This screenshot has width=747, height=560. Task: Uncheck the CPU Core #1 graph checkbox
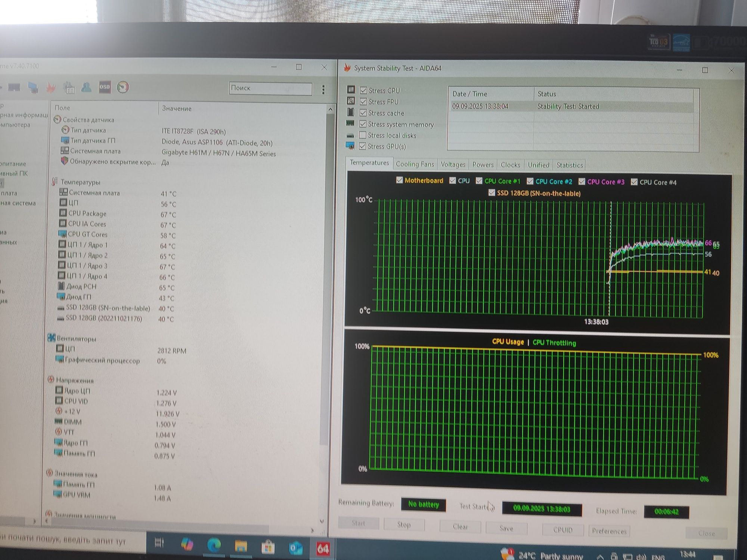(x=479, y=181)
